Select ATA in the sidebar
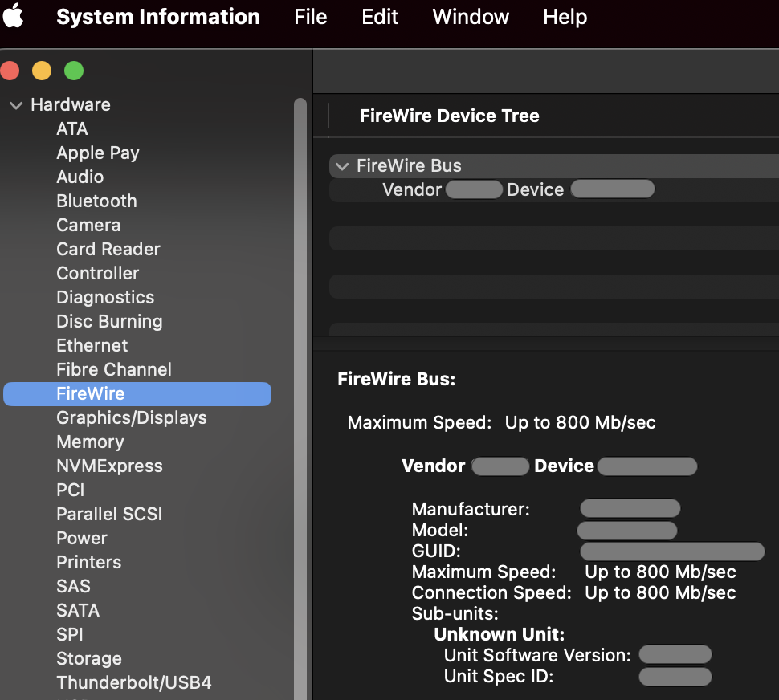Image resolution: width=779 pixels, height=700 pixels. coord(72,128)
